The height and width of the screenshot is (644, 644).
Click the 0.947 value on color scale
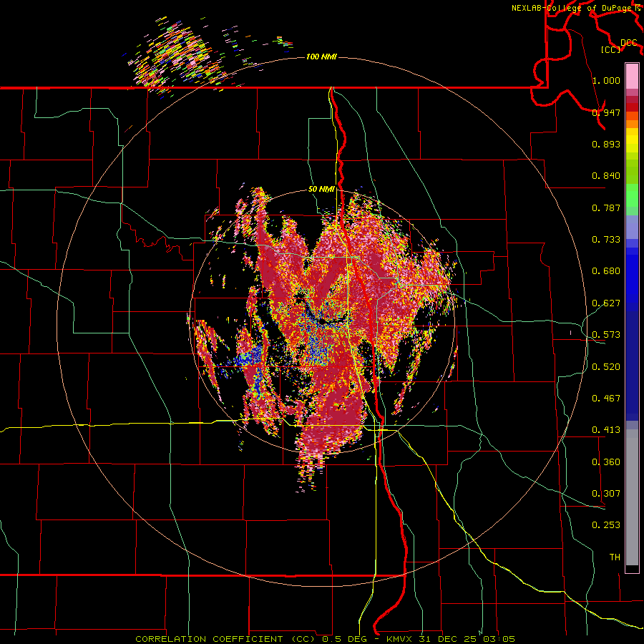[x=606, y=112]
